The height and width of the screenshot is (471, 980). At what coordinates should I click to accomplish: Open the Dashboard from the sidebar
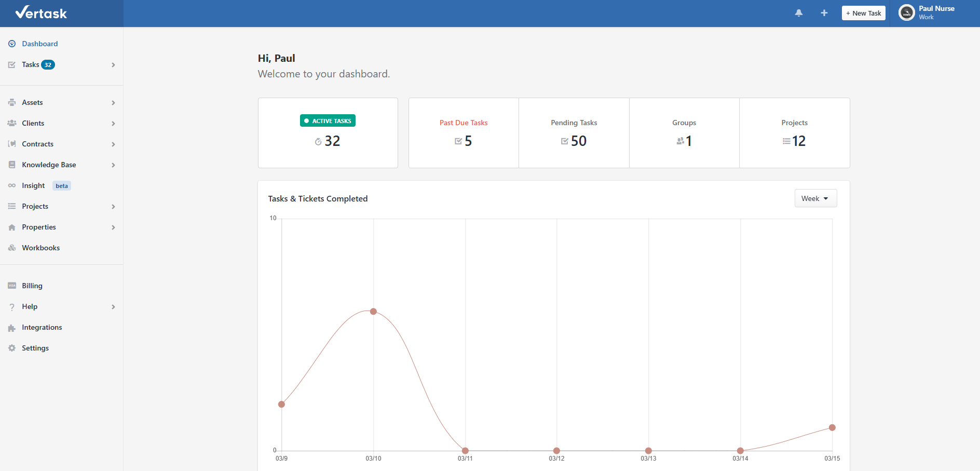(39, 44)
